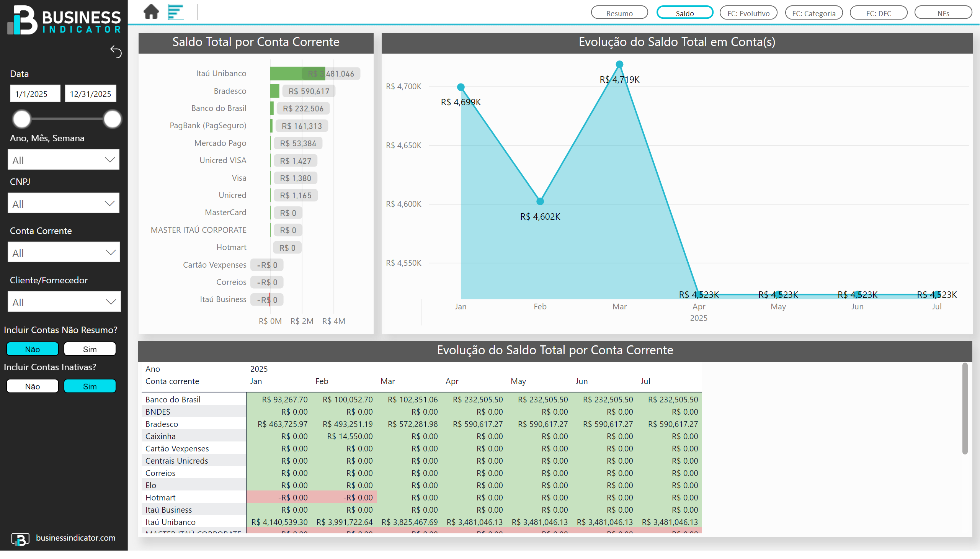Select Não for Incluir Contas Não Resumo
The image size is (980, 559).
(32, 349)
